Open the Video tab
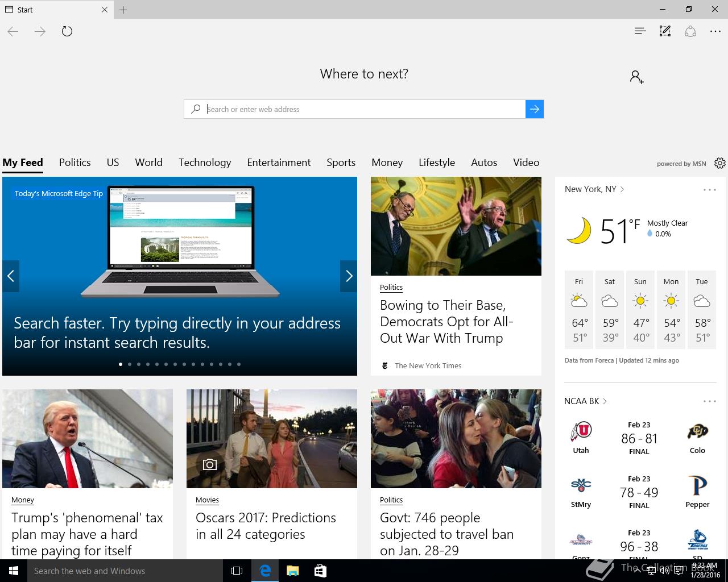Viewport: 728px width, 582px height. click(x=526, y=163)
